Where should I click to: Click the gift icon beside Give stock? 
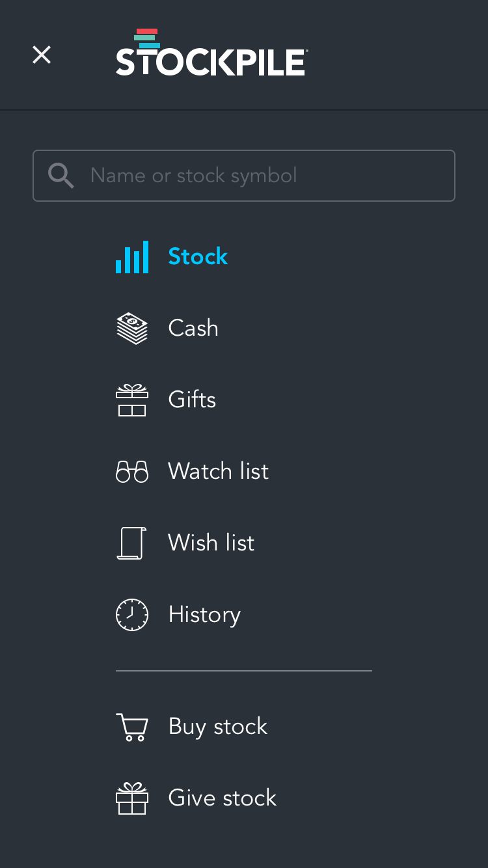[132, 798]
